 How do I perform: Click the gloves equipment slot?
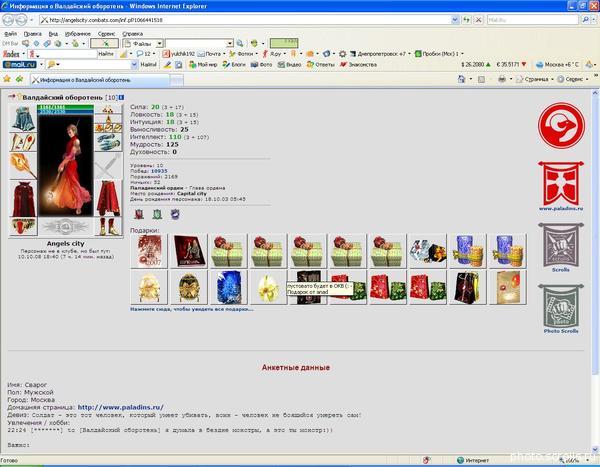tap(108, 142)
